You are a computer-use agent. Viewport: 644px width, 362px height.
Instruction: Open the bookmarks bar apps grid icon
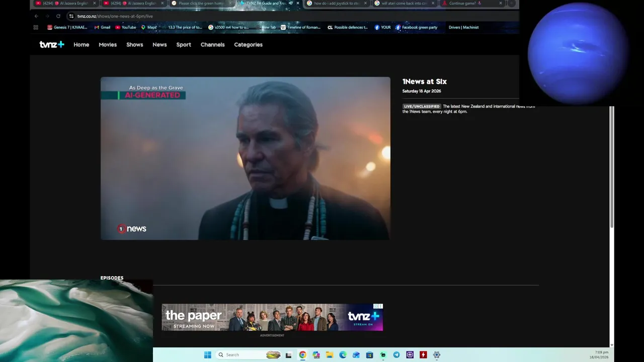[x=36, y=27]
